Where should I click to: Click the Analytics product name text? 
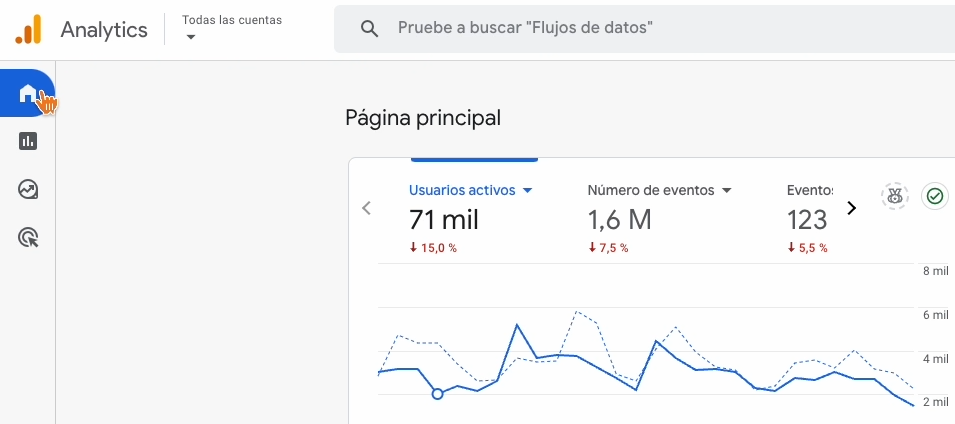click(104, 30)
